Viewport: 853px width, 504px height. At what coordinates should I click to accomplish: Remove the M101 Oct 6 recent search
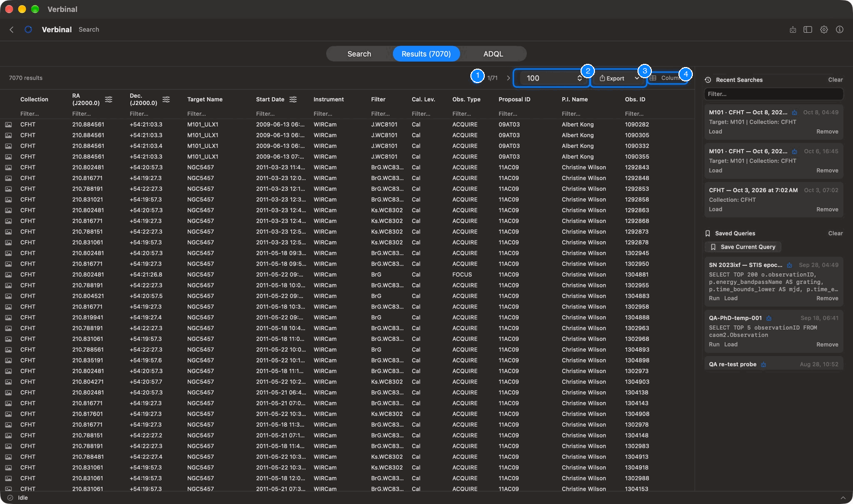click(827, 170)
